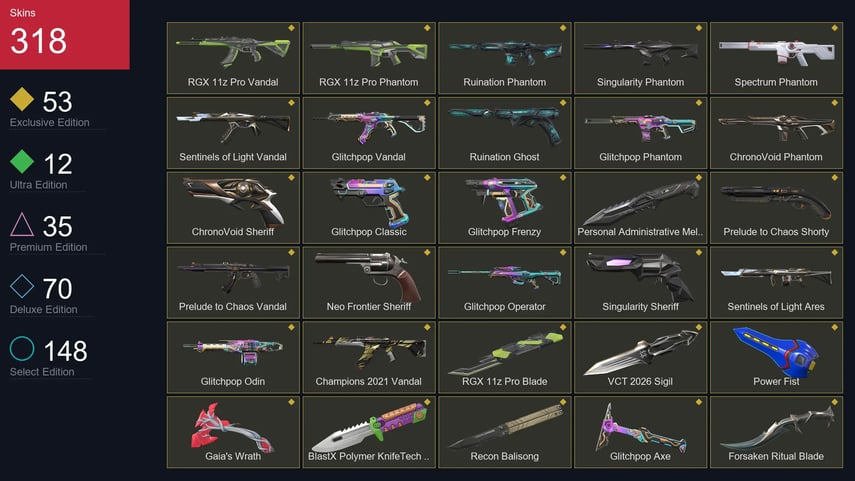Choose the ChronoVoid Sheriff skin
Image resolution: width=855 pixels, height=481 pixels.
233,207
